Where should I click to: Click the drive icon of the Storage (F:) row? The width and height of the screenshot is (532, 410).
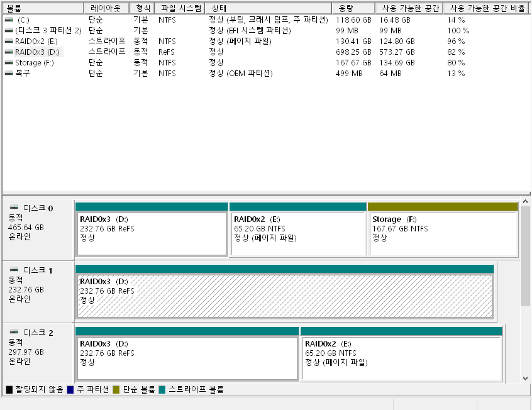(9, 63)
